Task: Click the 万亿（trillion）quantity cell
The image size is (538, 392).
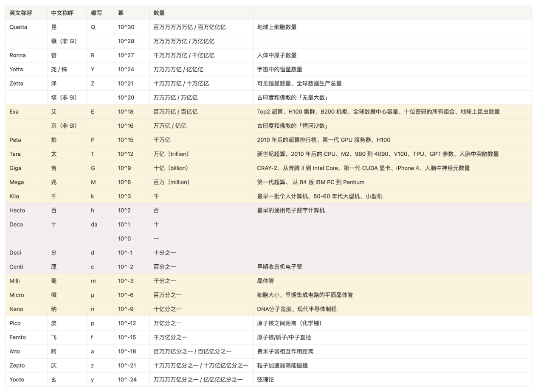Action: point(201,154)
